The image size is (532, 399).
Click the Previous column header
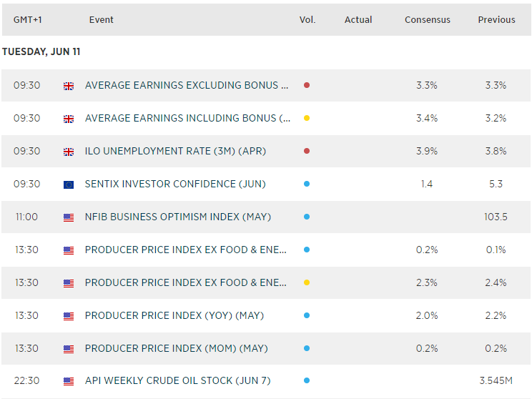(x=496, y=20)
